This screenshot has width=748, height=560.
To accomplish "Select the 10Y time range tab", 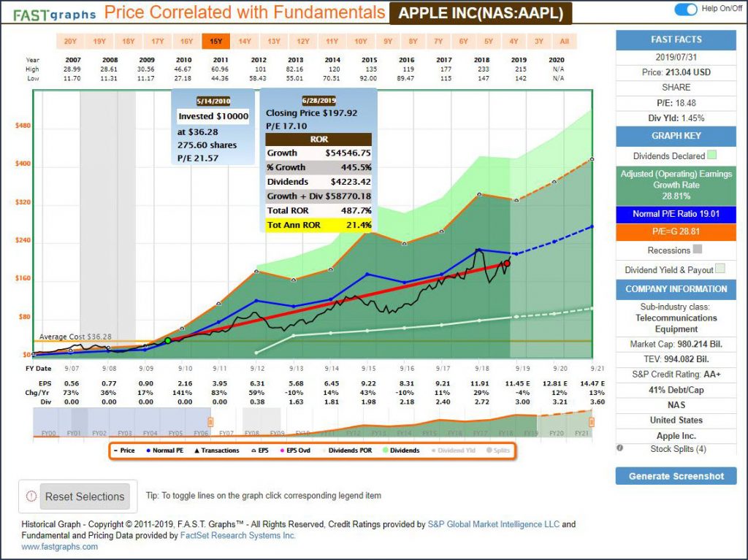I will (360, 42).
